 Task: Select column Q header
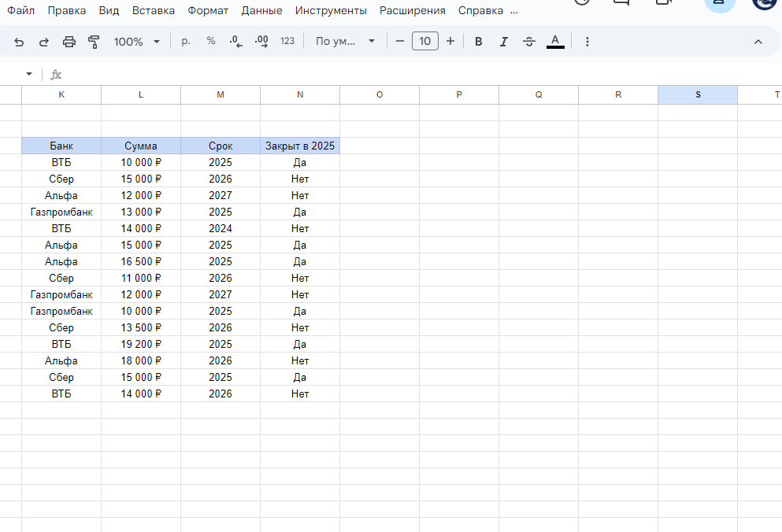tap(539, 94)
